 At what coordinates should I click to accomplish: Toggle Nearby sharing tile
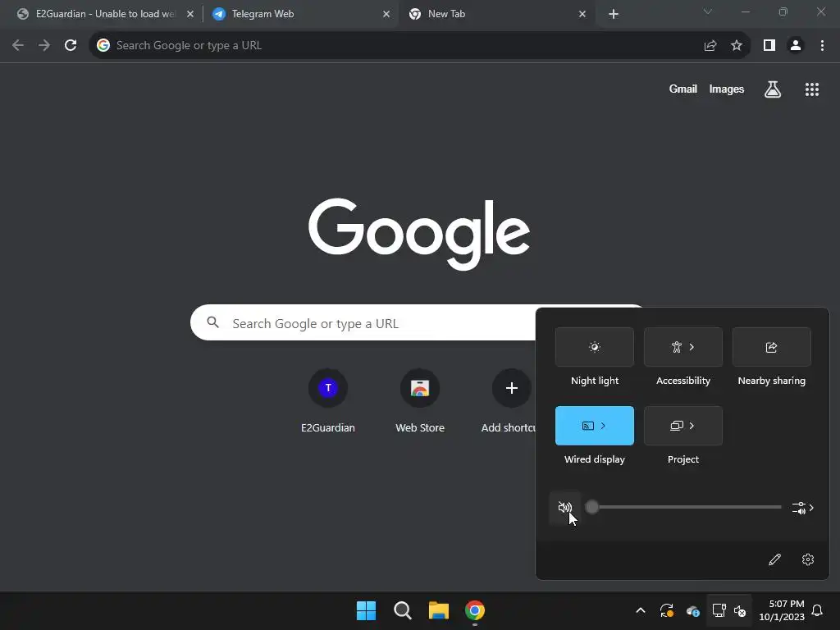click(771, 347)
